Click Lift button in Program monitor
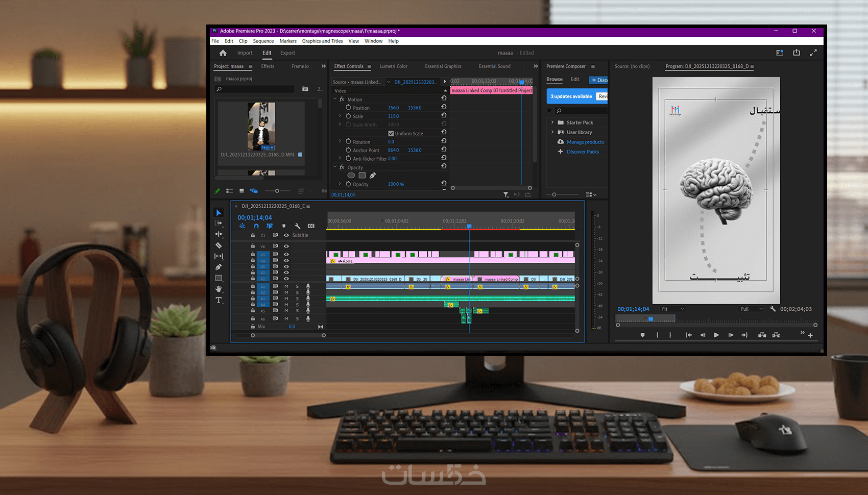The image size is (868, 495). (762, 335)
